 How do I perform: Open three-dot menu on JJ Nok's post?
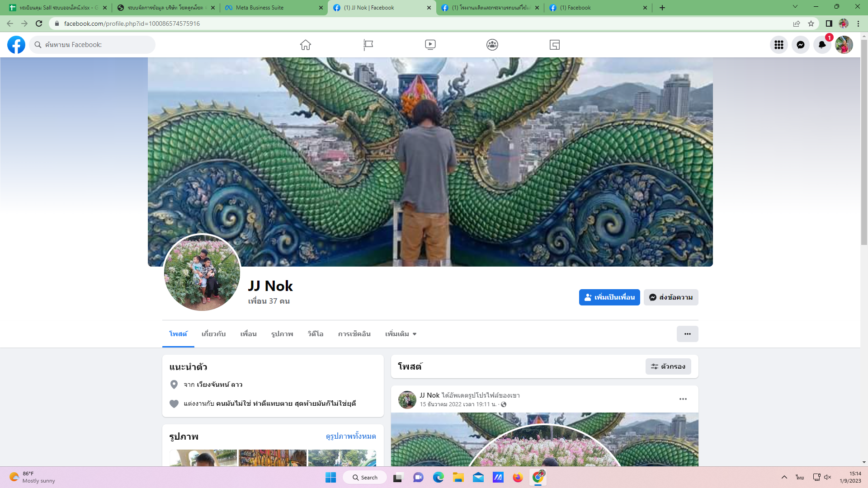(683, 399)
